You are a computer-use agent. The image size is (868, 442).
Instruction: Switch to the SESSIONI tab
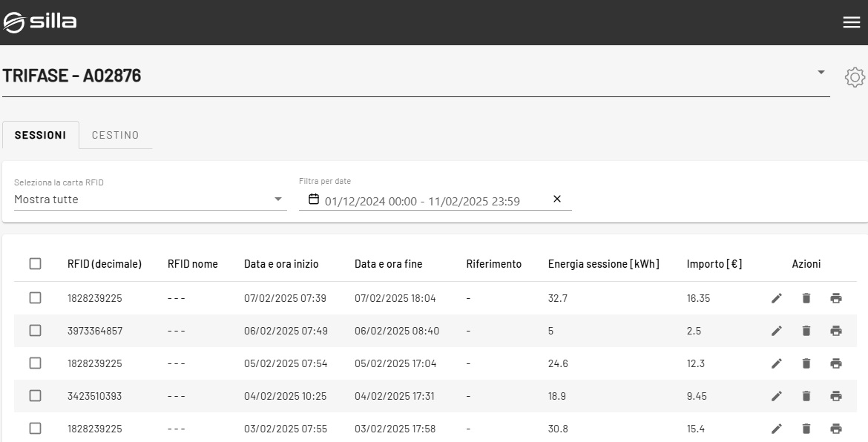point(40,135)
